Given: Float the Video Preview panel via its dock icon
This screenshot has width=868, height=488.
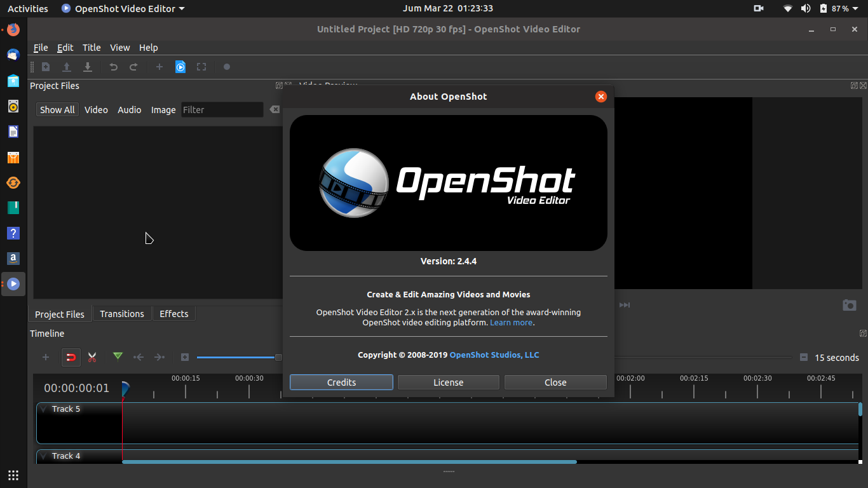Looking at the screenshot, I should coord(855,85).
